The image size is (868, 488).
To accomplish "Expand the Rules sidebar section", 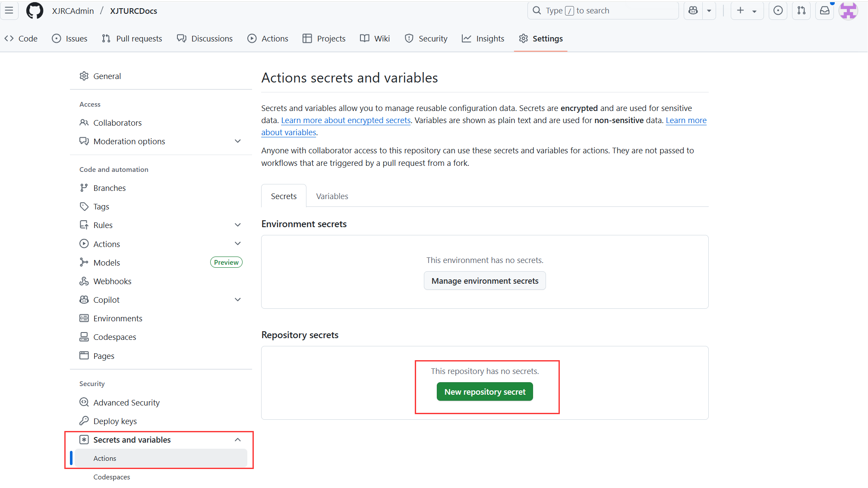I will tap(237, 225).
